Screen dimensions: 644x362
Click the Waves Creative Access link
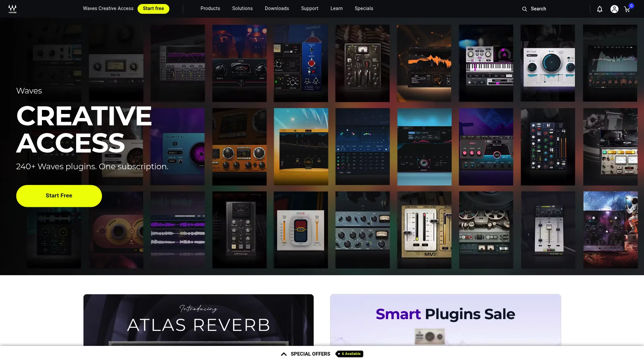click(x=108, y=8)
